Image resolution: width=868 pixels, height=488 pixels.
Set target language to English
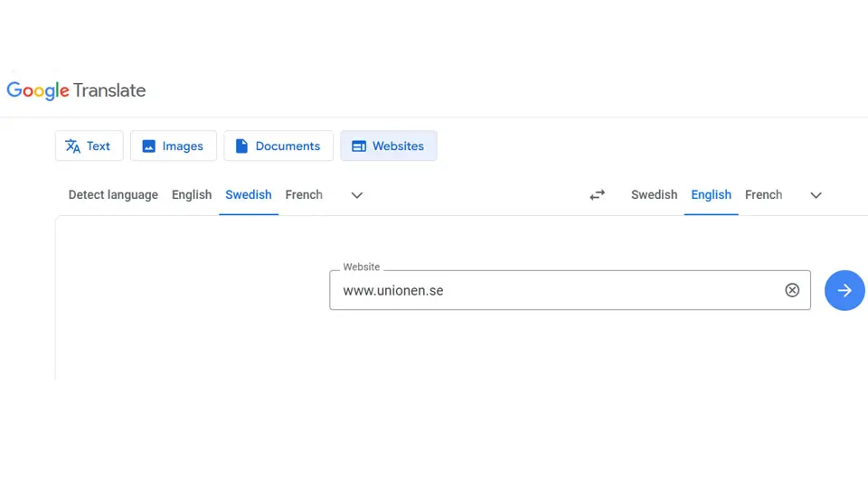(x=712, y=195)
